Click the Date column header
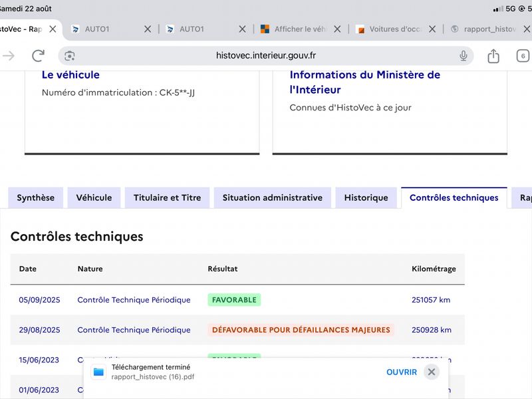The image size is (532, 399). [27, 269]
